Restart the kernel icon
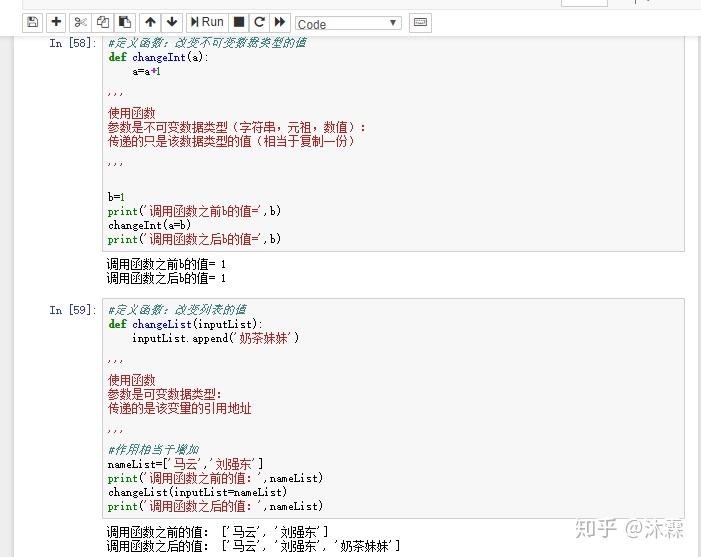Viewport: 701px width, 557px height. (259, 22)
